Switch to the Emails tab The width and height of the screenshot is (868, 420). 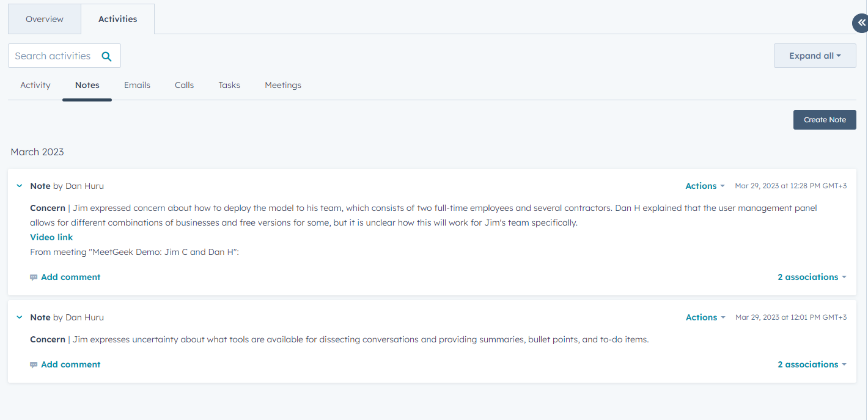click(x=137, y=85)
